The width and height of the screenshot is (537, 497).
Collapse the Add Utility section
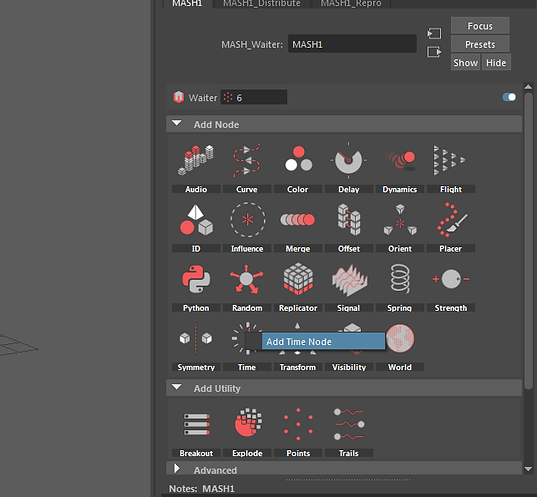pyautogui.click(x=177, y=387)
